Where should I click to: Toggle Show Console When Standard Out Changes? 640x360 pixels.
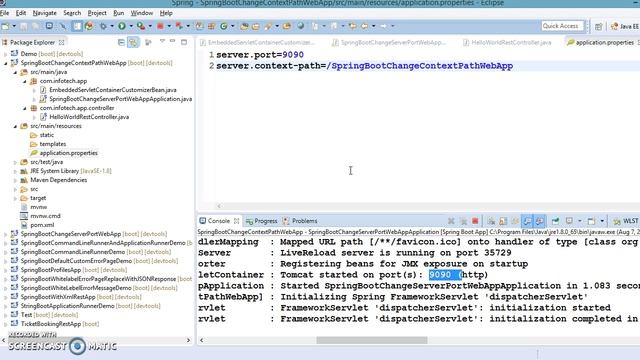pos(527,221)
